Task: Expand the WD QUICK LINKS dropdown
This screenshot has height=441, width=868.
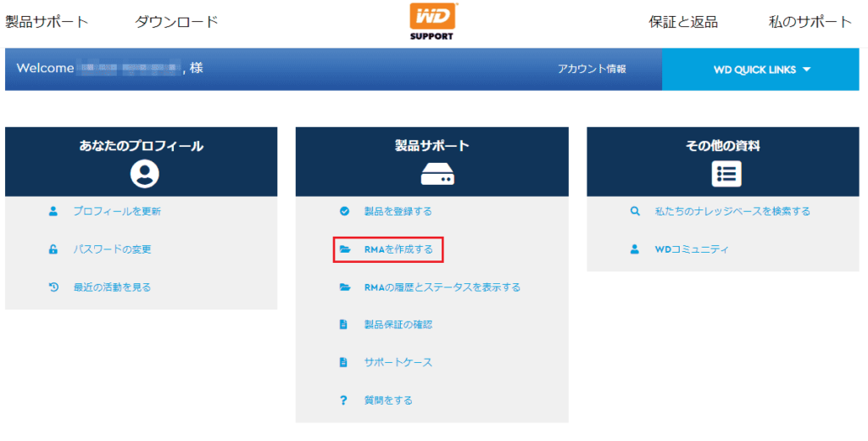Action: [x=762, y=70]
